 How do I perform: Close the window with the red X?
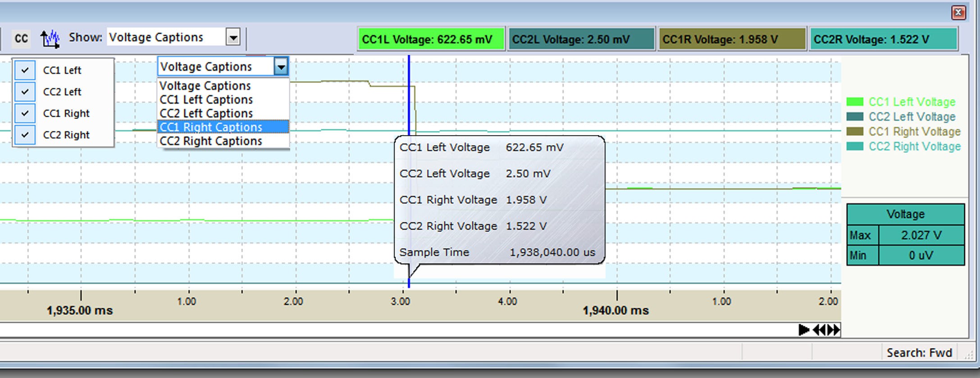point(958,12)
